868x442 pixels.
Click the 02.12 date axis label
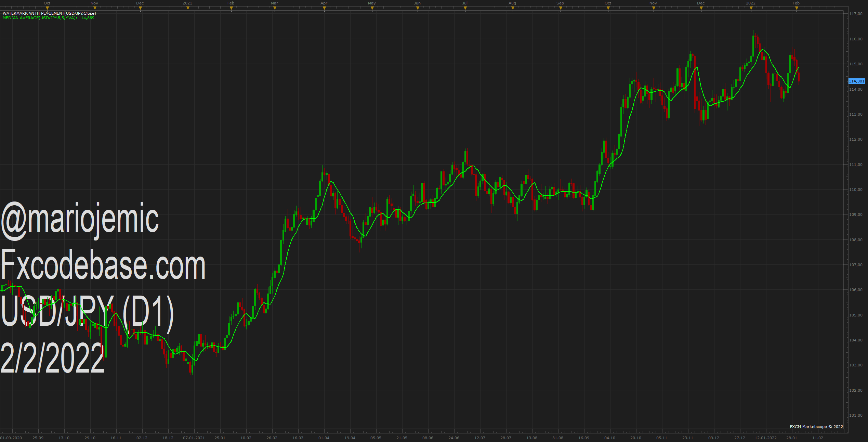142,438
